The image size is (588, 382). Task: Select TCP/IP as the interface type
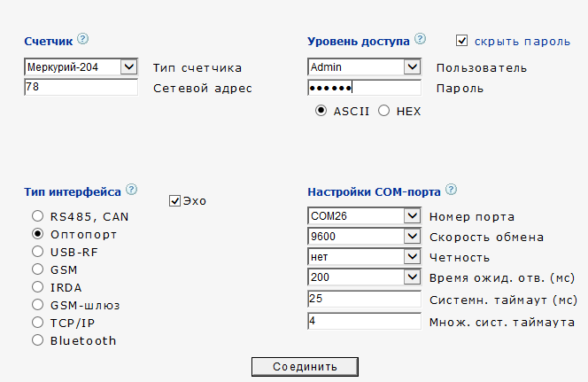[x=37, y=323]
